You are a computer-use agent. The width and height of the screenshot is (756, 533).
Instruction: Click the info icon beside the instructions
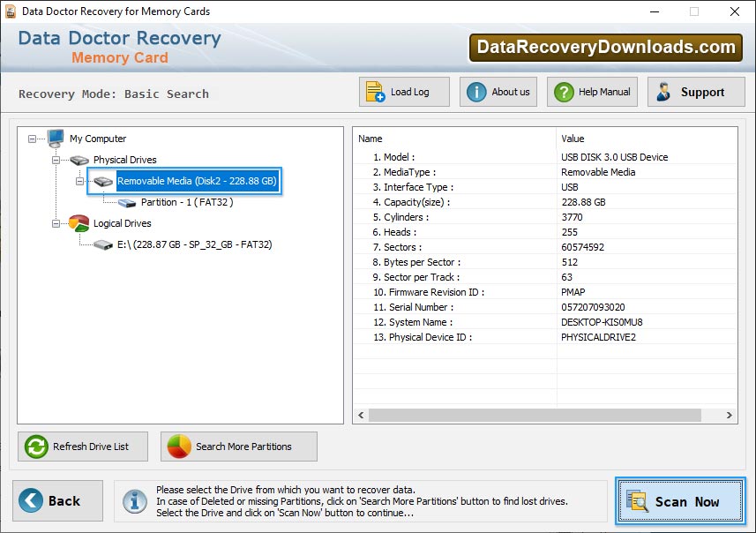pyautogui.click(x=135, y=501)
